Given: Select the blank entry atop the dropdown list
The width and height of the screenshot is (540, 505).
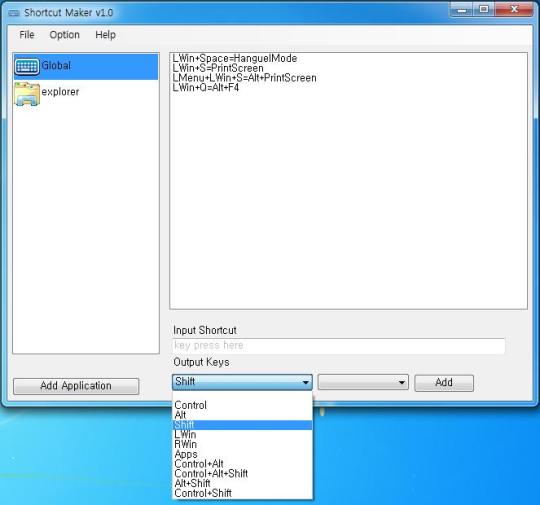Looking at the screenshot, I should pos(242,396).
